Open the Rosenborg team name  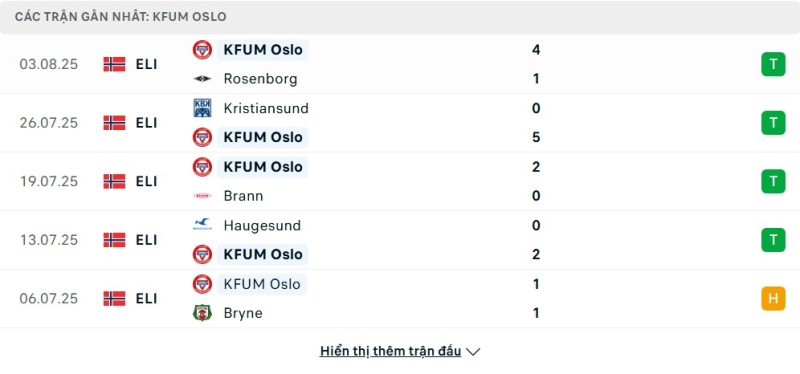[x=260, y=79]
